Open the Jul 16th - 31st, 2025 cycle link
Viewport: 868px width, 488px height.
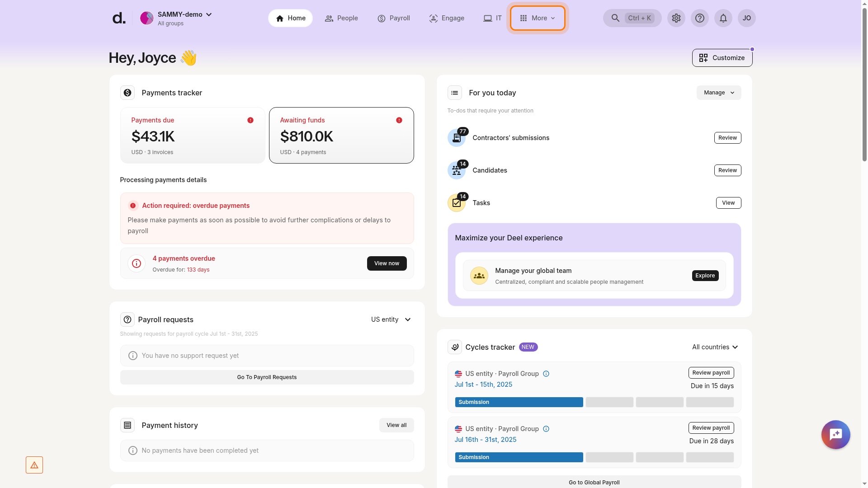click(486, 440)
